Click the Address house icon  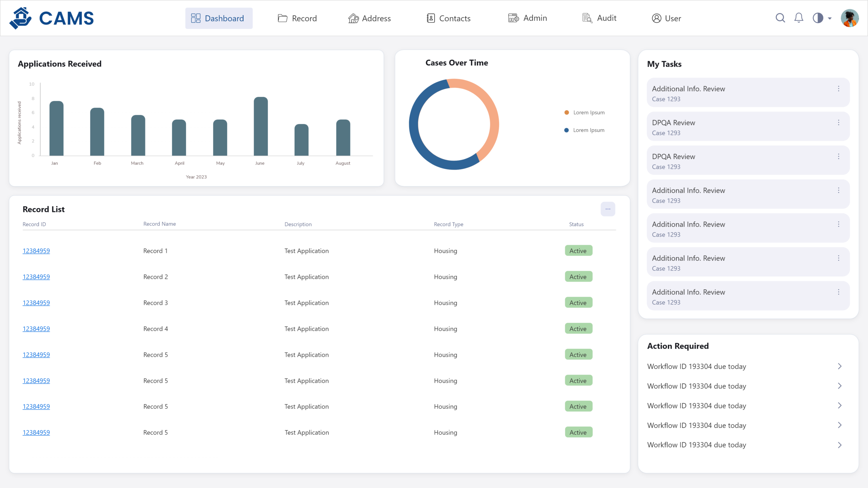tap(353, 18)
